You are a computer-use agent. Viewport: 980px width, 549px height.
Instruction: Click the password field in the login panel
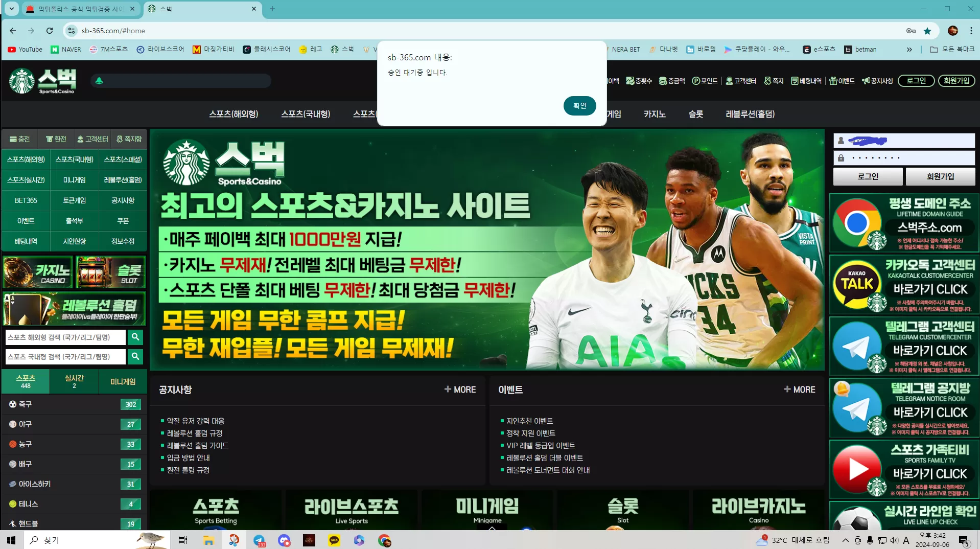[x=904, y=158]
